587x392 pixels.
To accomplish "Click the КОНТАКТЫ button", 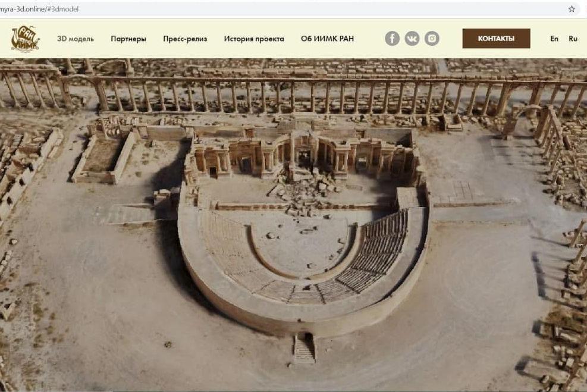I will [x=496, y=39].
